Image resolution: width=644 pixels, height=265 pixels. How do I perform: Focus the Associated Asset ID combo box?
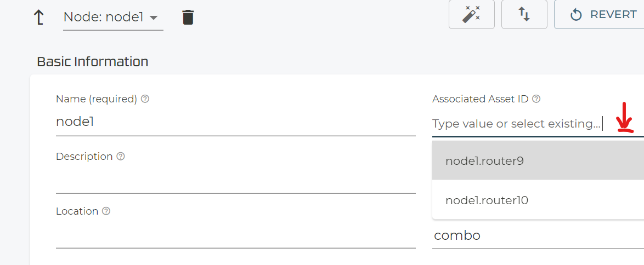pyautogui.click(x=516, y=124)
